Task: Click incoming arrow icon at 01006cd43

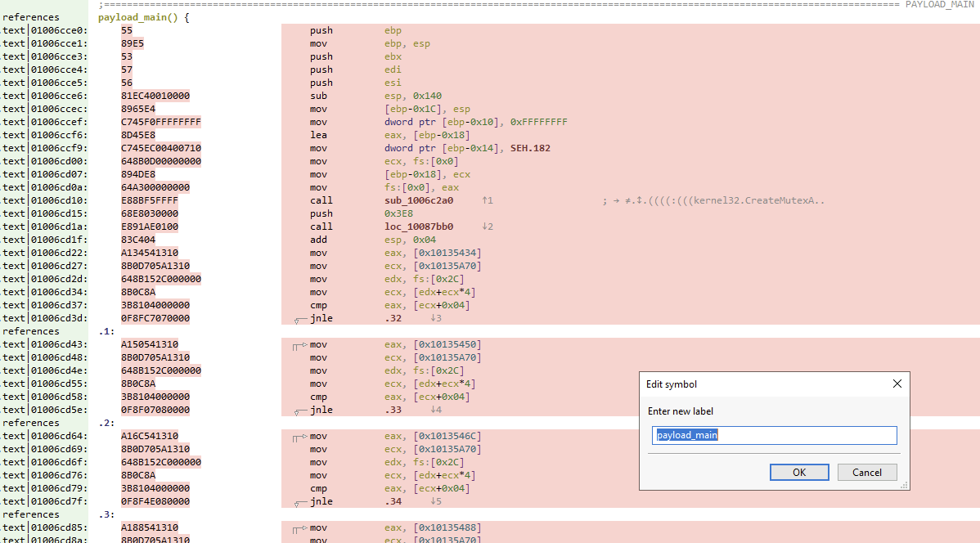Action: (x=300, y=346)
